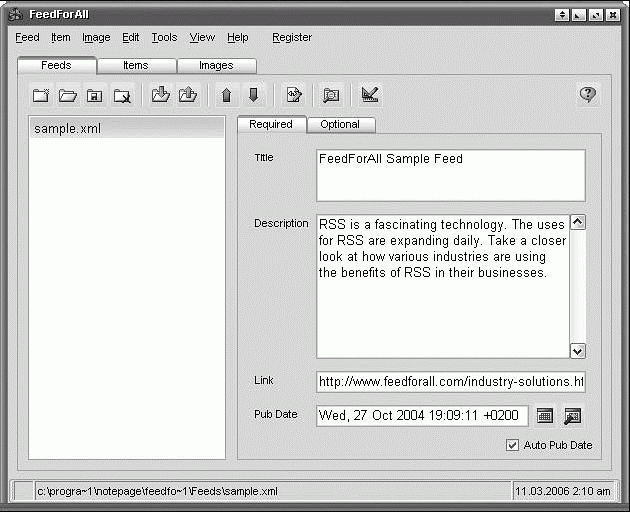The image size is (630, 512).
Task: Select the Required tab
Action: click(271, 124)
